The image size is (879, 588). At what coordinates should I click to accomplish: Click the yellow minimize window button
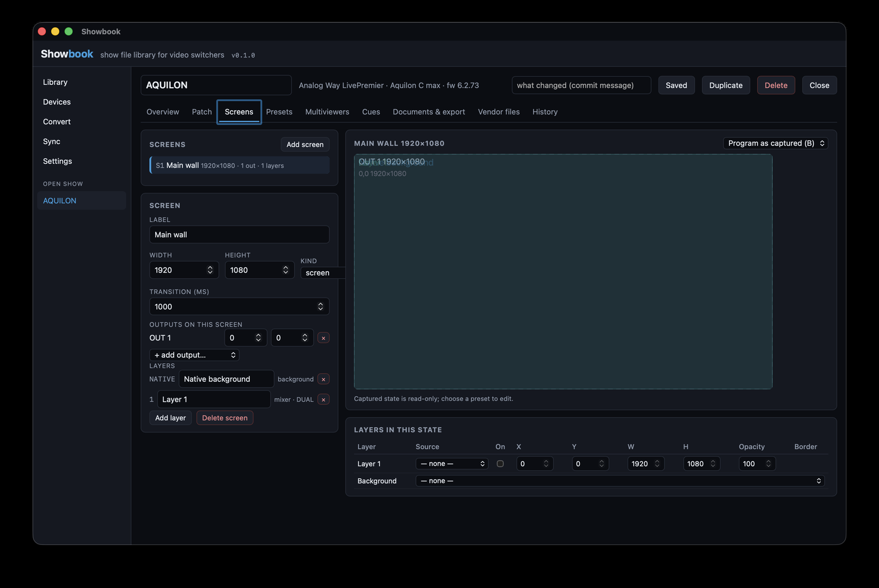click(55, 31)
